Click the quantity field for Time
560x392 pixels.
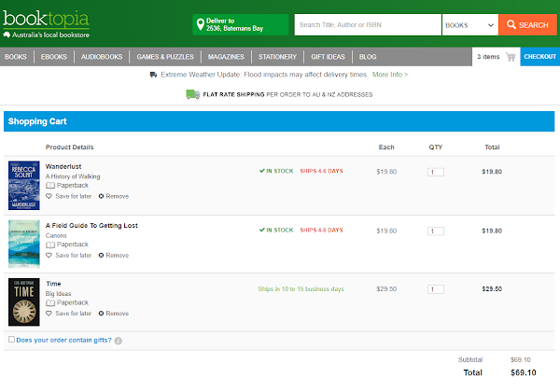click(x=436, y=289)
